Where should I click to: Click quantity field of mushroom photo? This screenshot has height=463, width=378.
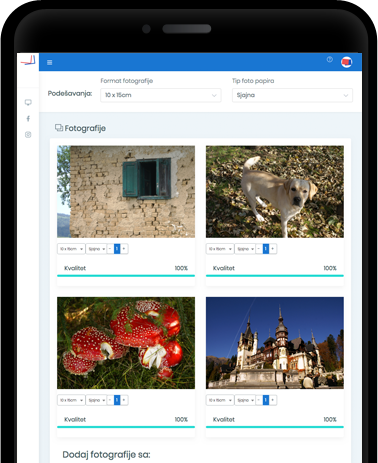click(x=117, y=400)
